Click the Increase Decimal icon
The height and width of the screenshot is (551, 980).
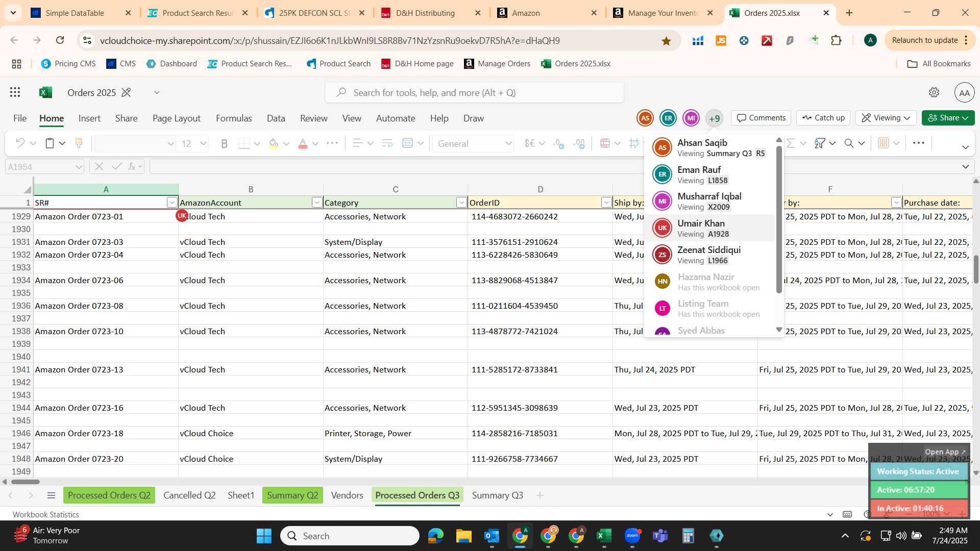(579, 144)
